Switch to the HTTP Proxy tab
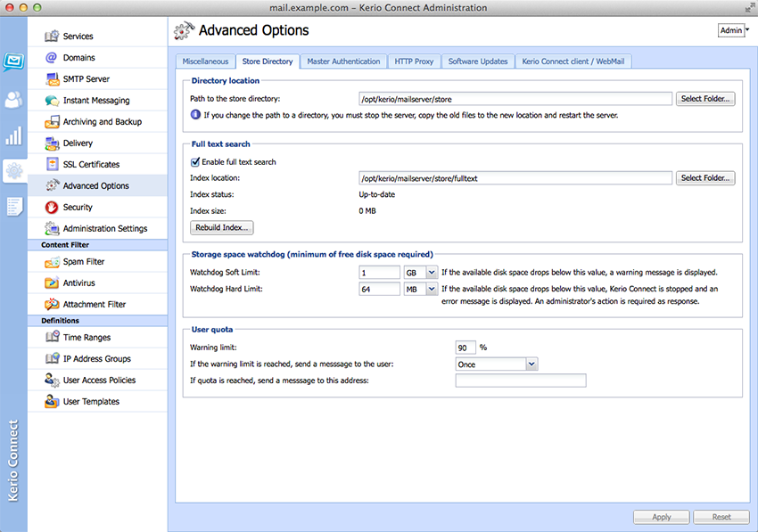This screenshot has height=532, width=758. pos(414,61)
